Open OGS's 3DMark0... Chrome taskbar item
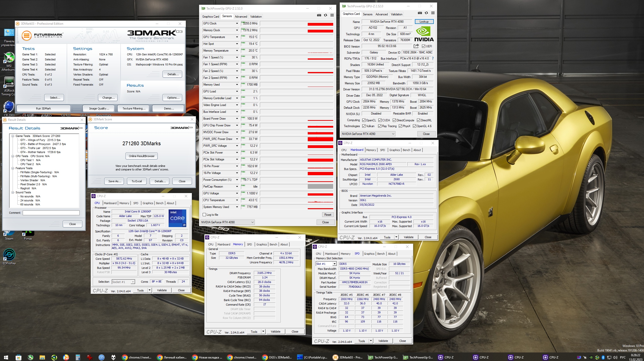This screenshot has height=361, width=644. point(278,357)
